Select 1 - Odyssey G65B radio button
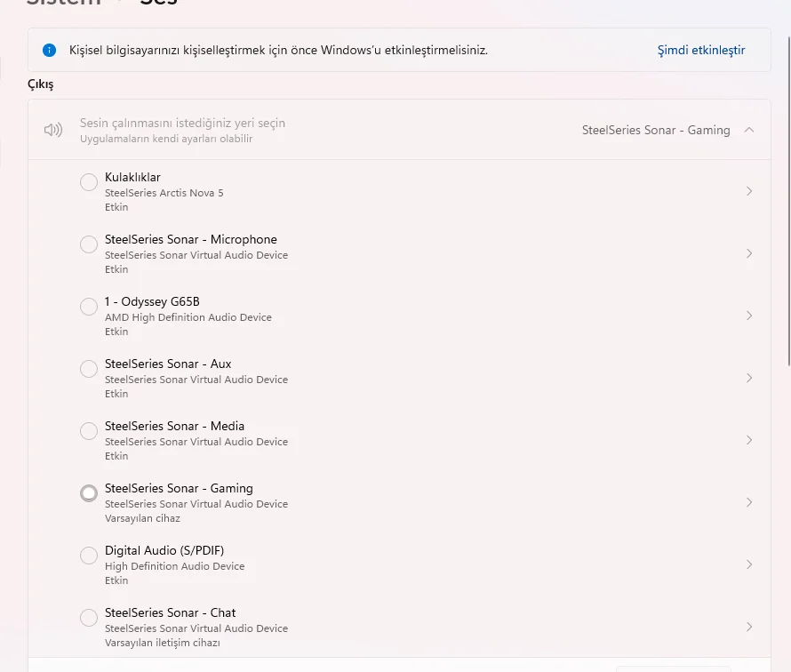This screenshot has width=791, height=672. tap(89, 307)
